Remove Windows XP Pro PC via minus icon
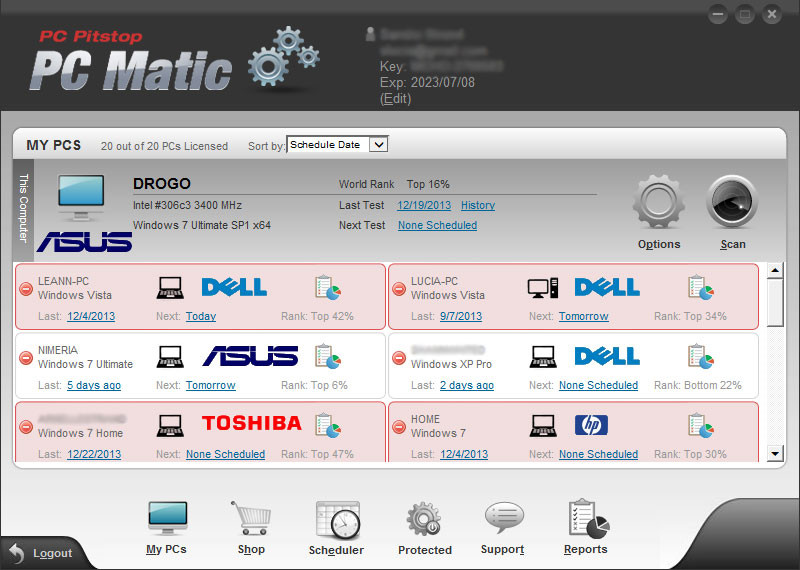Image resolution: width=800 pixels, height=570 pixels. pyautogui.click(x=399, y=358)
